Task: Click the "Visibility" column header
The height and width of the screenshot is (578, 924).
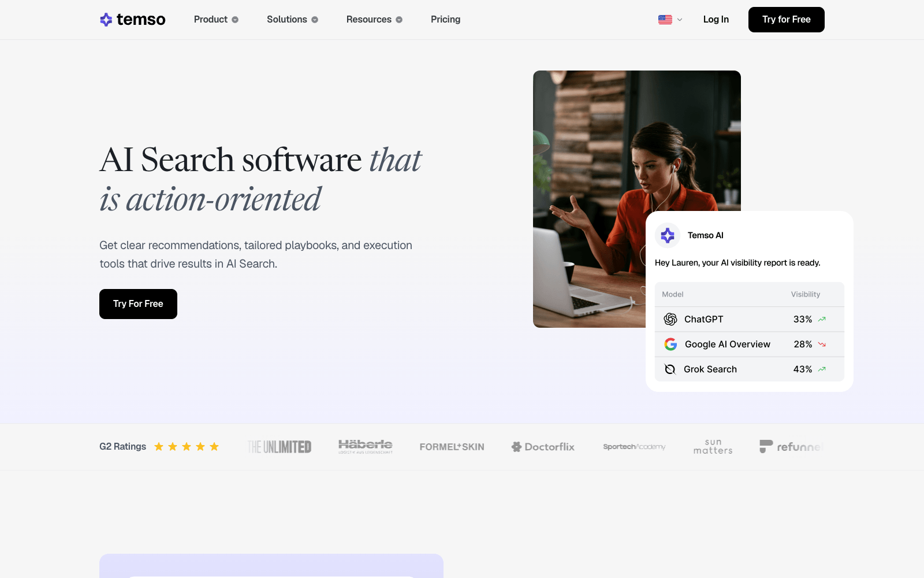Action: (806, 294)
